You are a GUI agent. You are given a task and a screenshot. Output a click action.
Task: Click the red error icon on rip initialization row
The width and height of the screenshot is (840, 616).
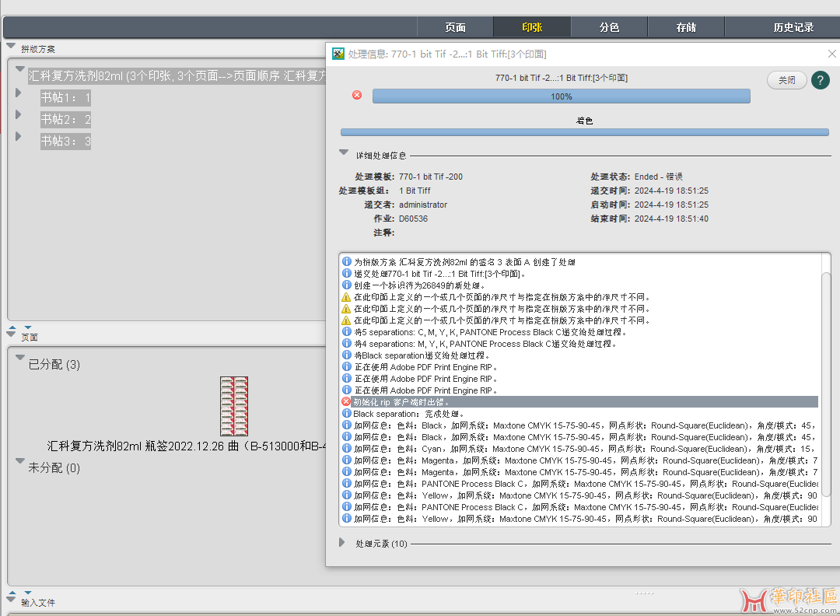pyautogui.click(x=346, y=402)
